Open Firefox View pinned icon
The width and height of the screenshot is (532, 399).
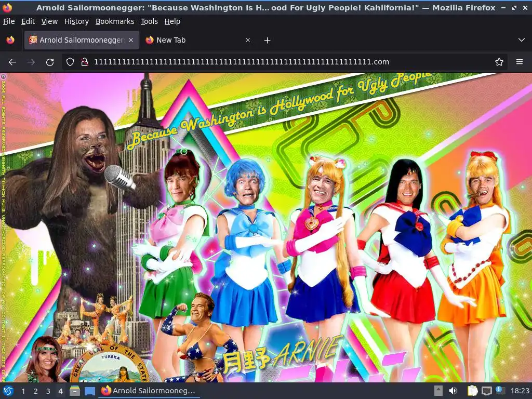pyautogui.click(x=10, y=40)
